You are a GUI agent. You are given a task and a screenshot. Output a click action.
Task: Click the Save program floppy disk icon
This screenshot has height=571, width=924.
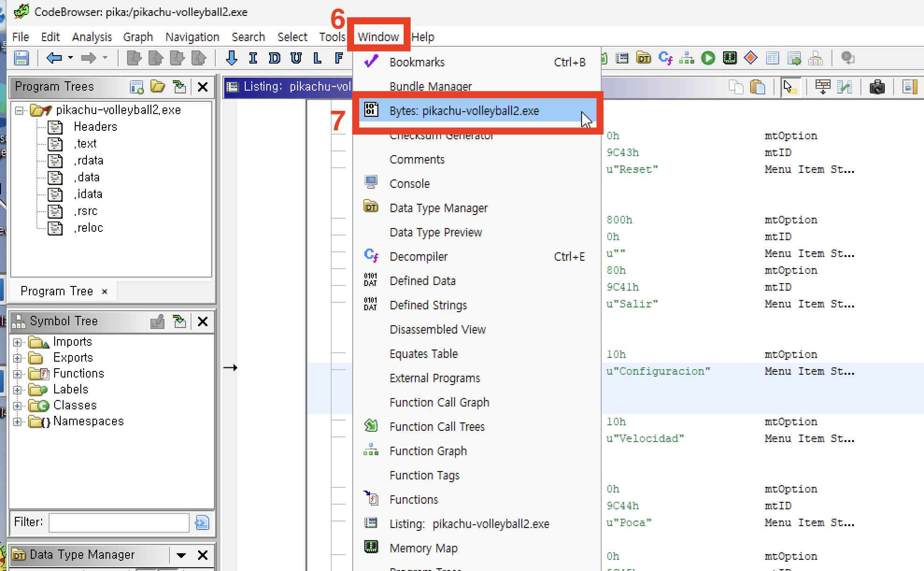pyautogui.click(x=21, y=58)
